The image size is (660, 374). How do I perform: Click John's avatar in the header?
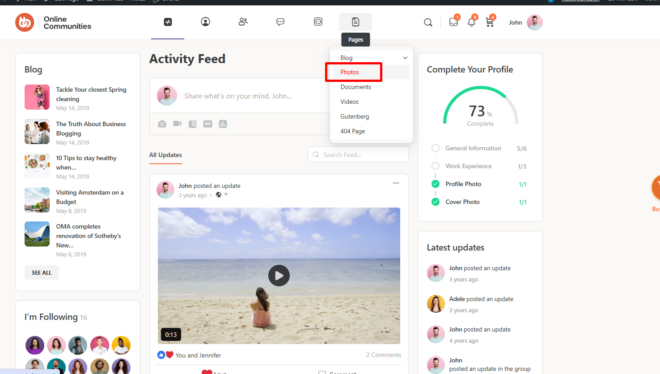coord(535,22)
